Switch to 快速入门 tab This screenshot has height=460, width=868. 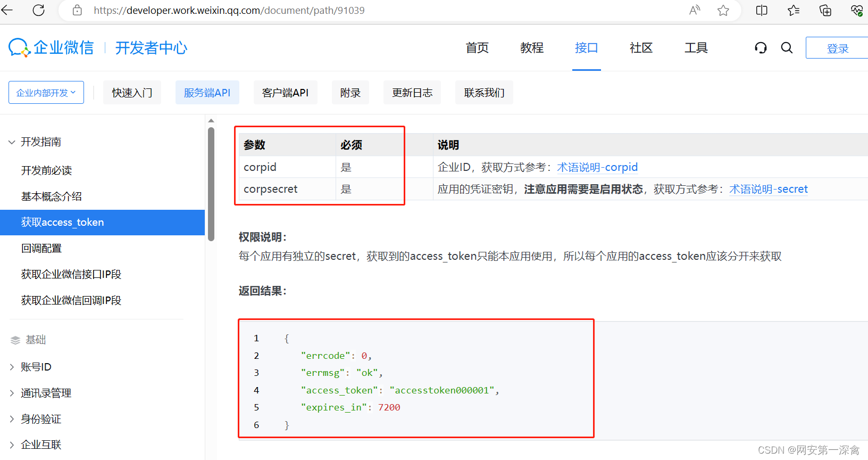tap(132, 93)
